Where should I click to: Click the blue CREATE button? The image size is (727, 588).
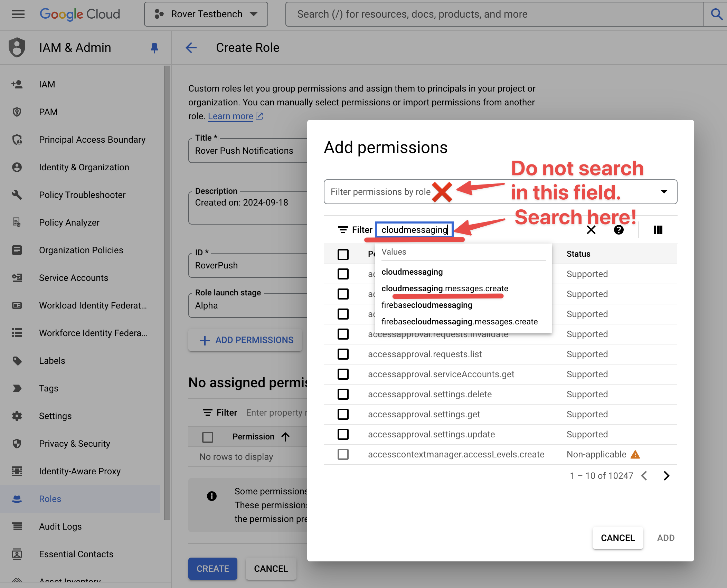point(213,569)
